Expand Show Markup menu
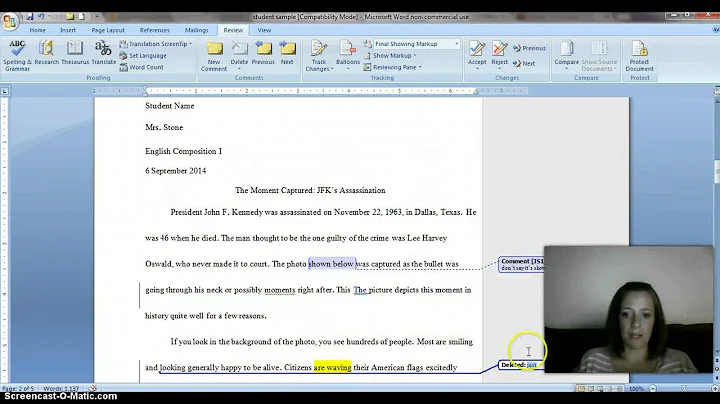 pyautogui.click(x=390, y=56)
